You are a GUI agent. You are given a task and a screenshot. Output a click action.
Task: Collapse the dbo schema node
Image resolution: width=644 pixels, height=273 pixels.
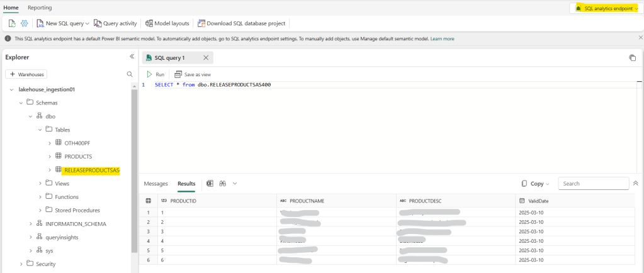click(30, 116)
